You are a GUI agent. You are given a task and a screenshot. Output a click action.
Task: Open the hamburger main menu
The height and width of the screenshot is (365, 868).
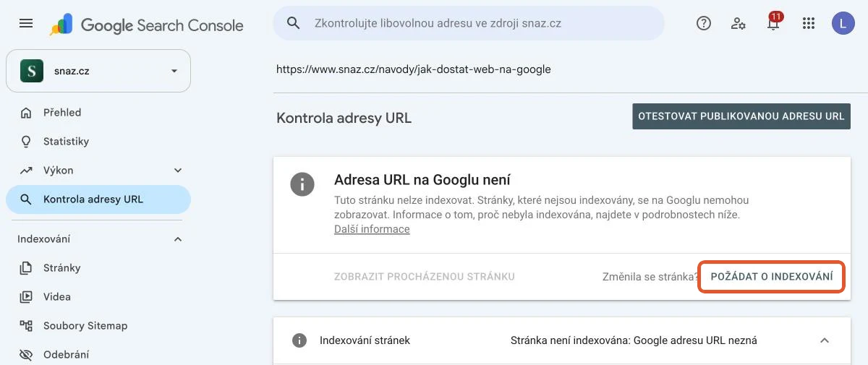(x=26, y=24)
